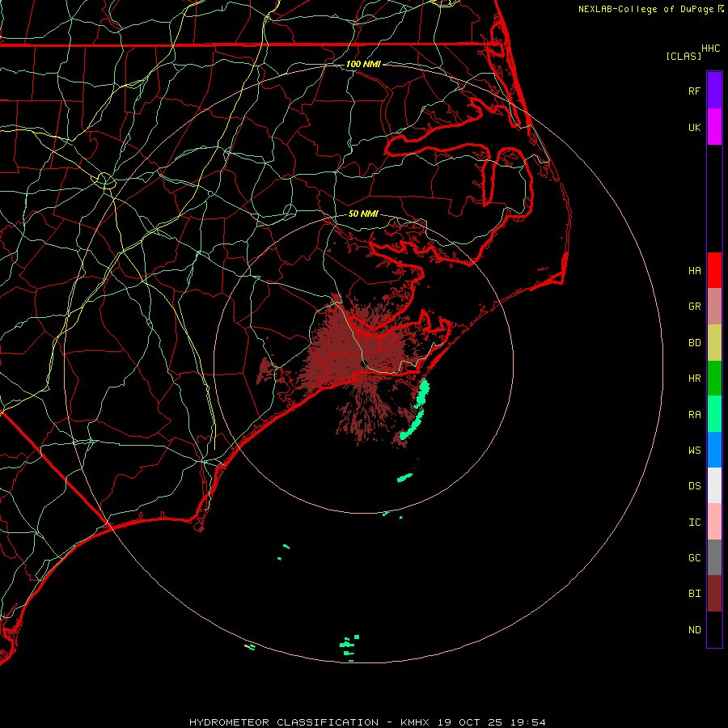Select the light pink IC legend swatch

[x=714, y=522]
